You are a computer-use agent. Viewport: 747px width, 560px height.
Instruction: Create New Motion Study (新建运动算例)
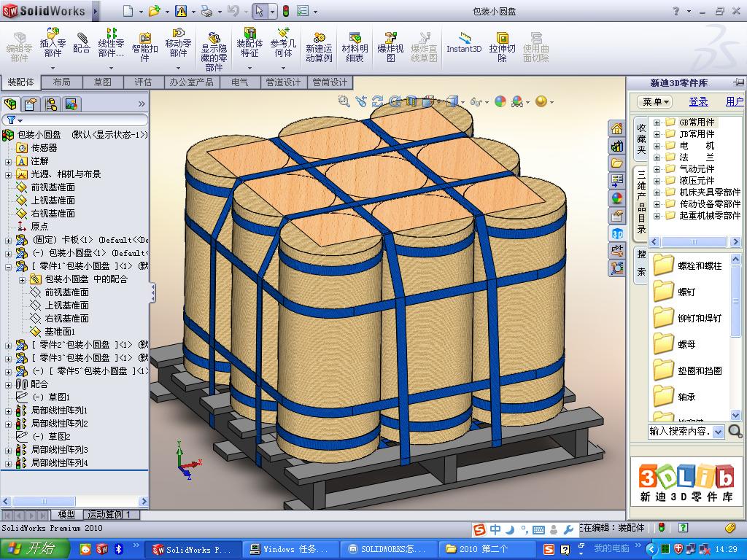pyautogui.click(x=319, y=47)
